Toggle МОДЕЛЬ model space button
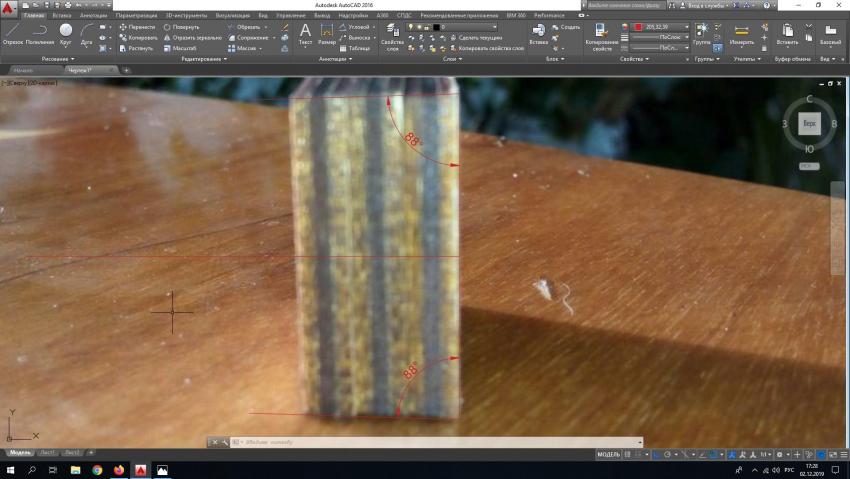Image resolution: width=850 pixels, height=479 pixels. tap(609, 454)
